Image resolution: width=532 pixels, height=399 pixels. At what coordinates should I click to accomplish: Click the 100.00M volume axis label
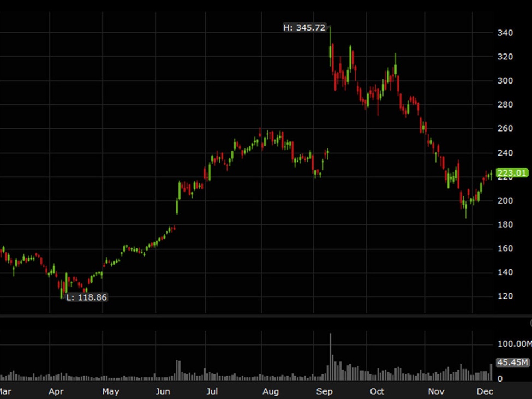pos(514,344)
